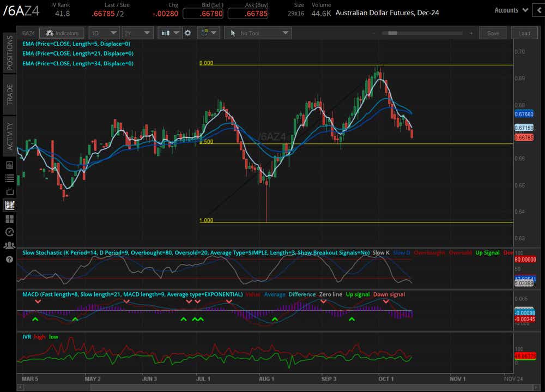Click the TV video icon in sidebar
This screenshot has width=545, height=392.
coord(9,191)
